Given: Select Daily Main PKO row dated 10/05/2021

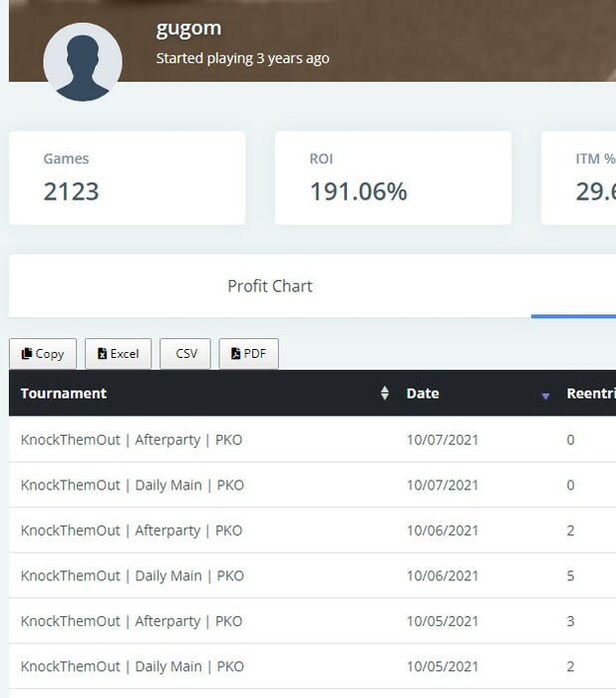Looking at the screenshot, I should click(132, 667).
